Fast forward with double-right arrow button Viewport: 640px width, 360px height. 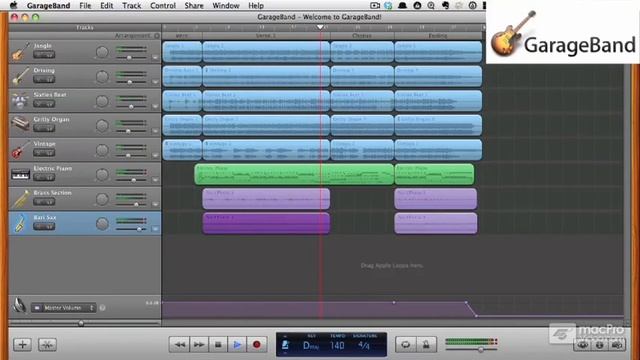(x=199, y=345)
